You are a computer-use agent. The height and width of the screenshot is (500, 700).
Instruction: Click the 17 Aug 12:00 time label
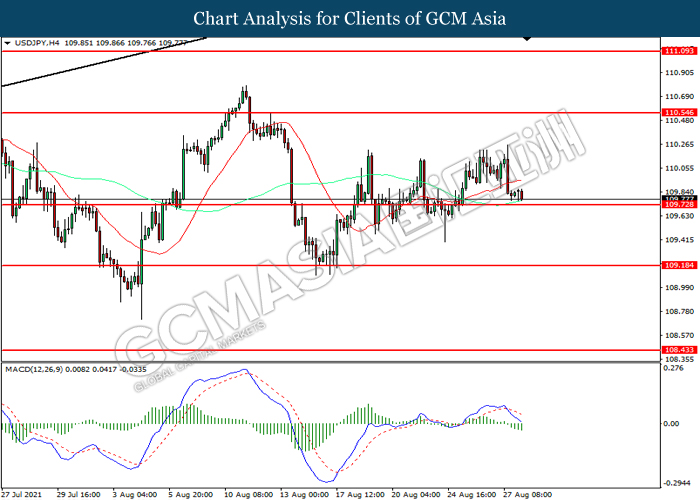pos(360,495)
